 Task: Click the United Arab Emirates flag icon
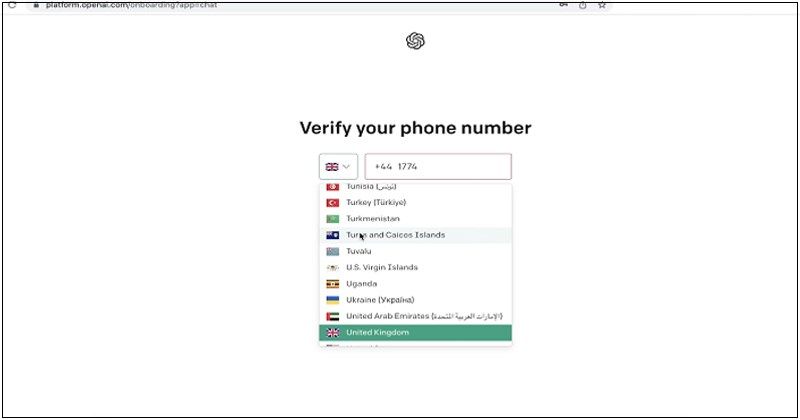333,317
